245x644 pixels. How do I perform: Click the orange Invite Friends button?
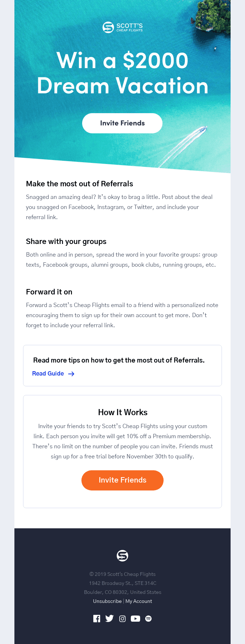click(122, 480)
